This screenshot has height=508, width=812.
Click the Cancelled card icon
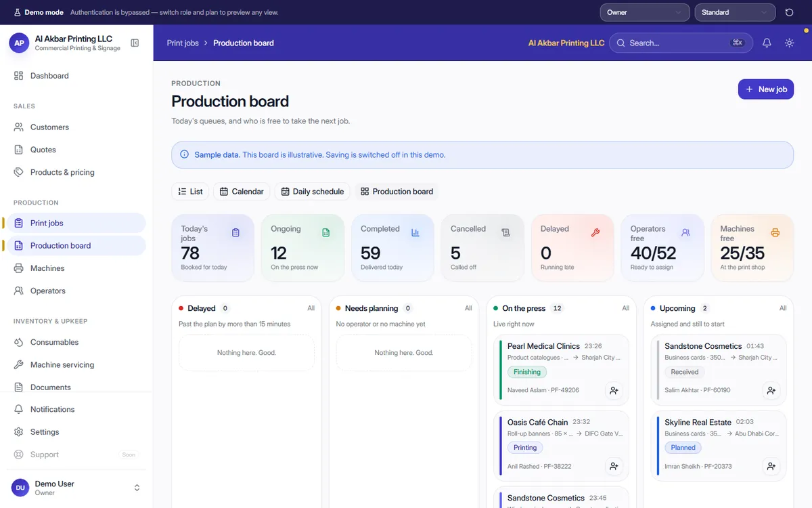(x=505, y=232)
